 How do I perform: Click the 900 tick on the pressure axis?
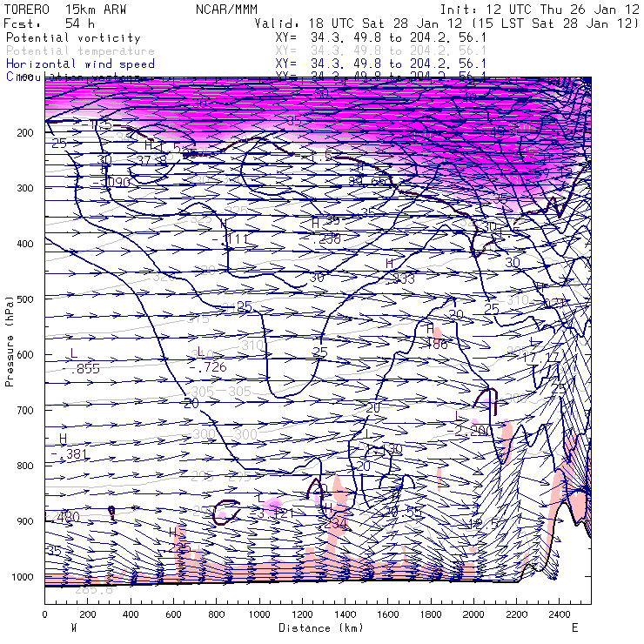25,521
